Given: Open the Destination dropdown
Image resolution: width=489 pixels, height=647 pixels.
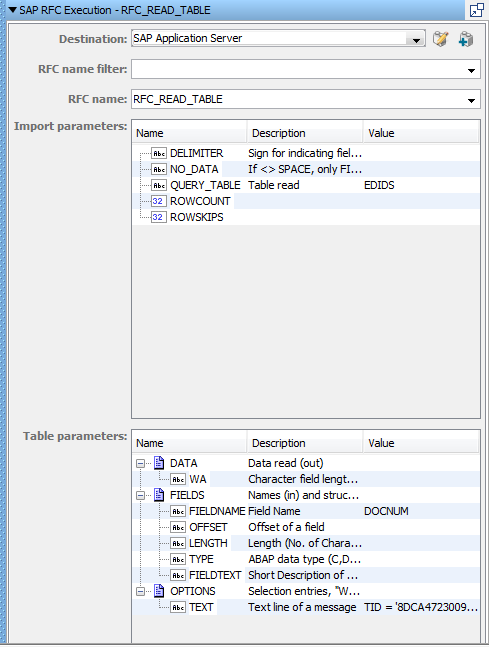Looking at the screenshot, I should pyautogui.click(x=416, y=40).
